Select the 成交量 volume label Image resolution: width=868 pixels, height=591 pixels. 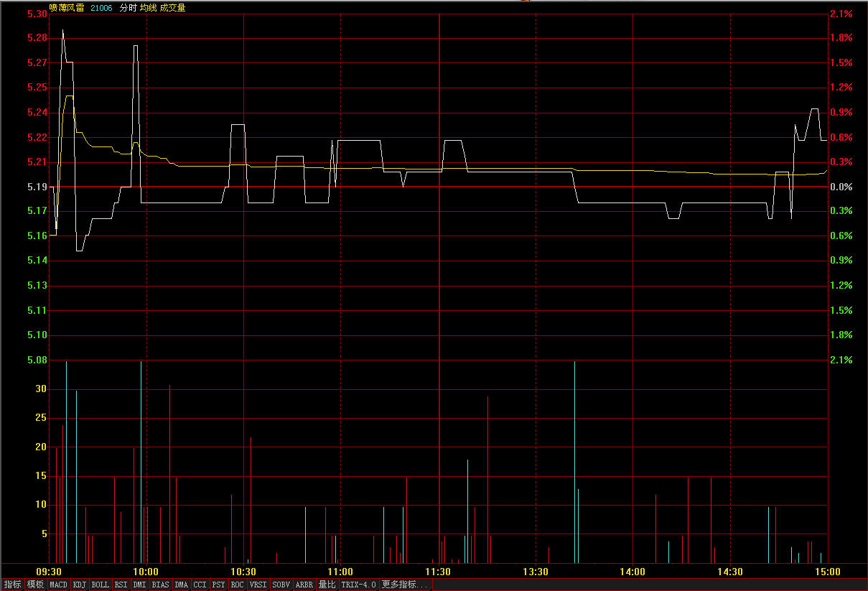[x=172, y=8]
